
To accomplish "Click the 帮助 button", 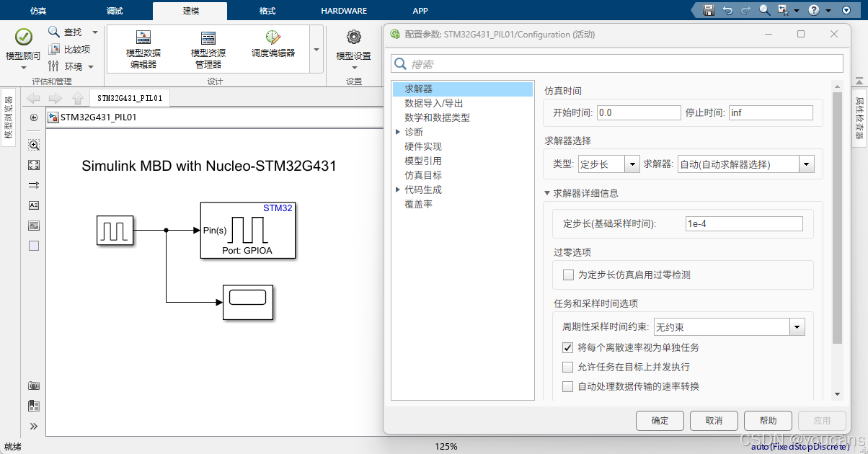I will point(769,420).
